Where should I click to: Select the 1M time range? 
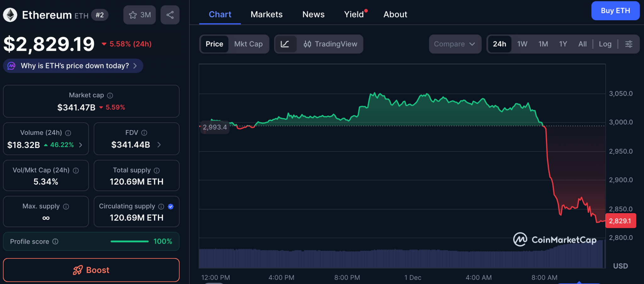pyautogui.click(x=543, y=44)
